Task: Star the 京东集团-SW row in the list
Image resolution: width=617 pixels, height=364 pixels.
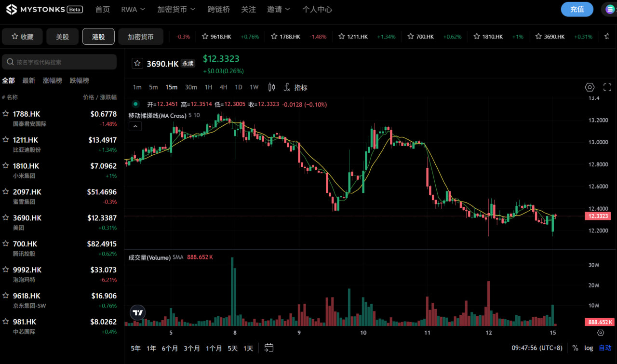Action: click(6, 296)
